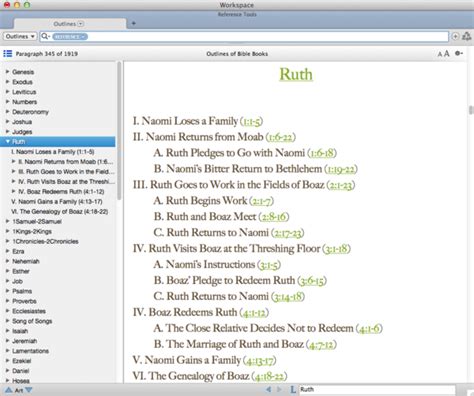
Task: Click the down navigation triangle at bottom-left
Action: (29, 390)
